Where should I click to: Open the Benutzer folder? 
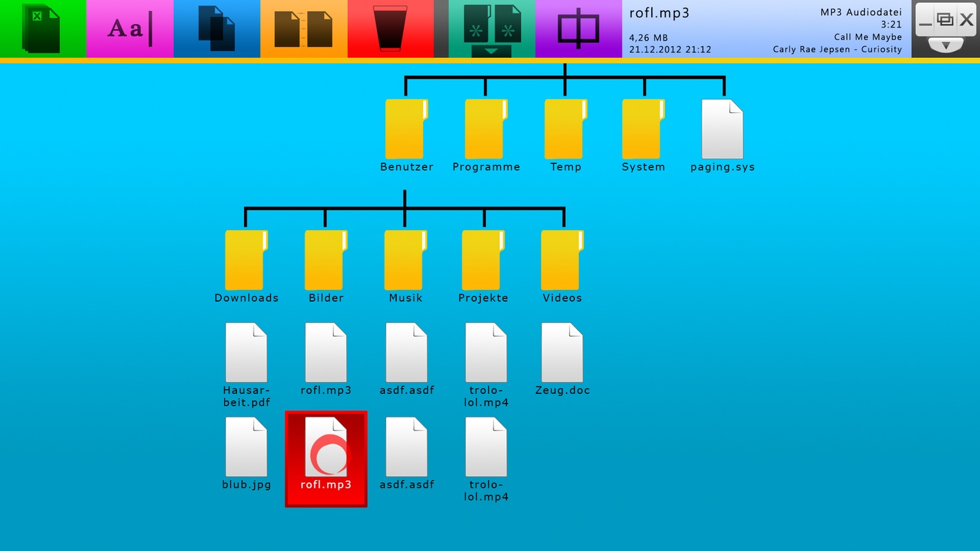406,129
